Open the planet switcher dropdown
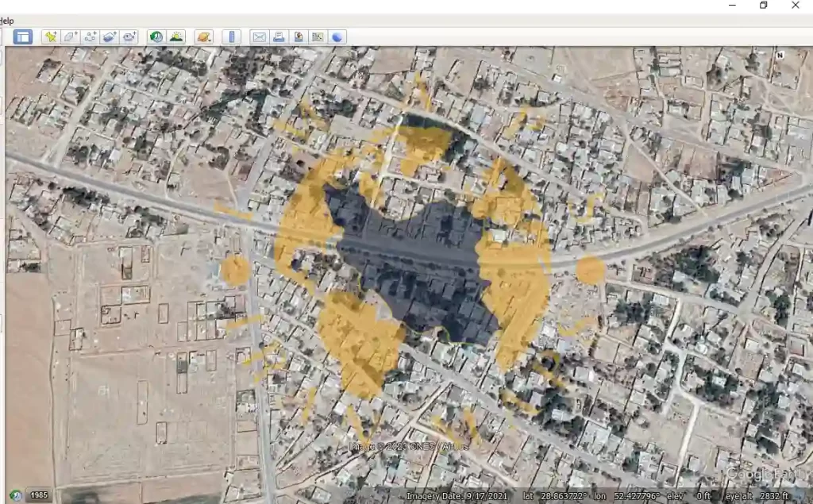The width and height of the screenshot is (813, 504). coord(204,37)
